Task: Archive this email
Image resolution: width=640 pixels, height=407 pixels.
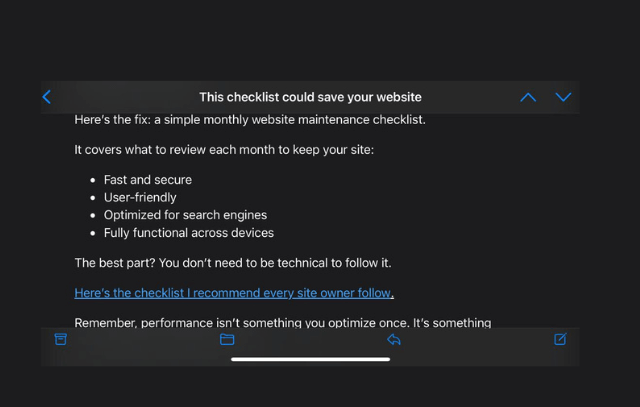Action: pos(61,340)
